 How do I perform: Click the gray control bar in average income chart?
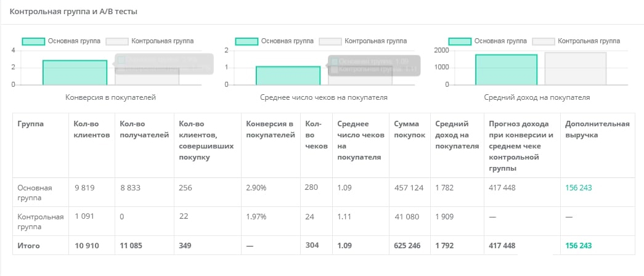pos(576,68)
